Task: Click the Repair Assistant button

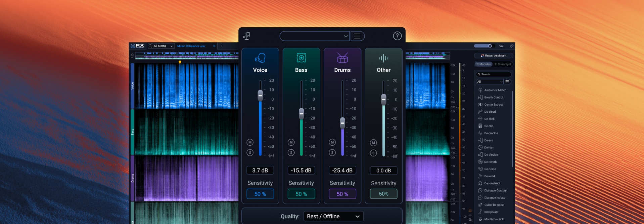Action: [x=493, y=55]
